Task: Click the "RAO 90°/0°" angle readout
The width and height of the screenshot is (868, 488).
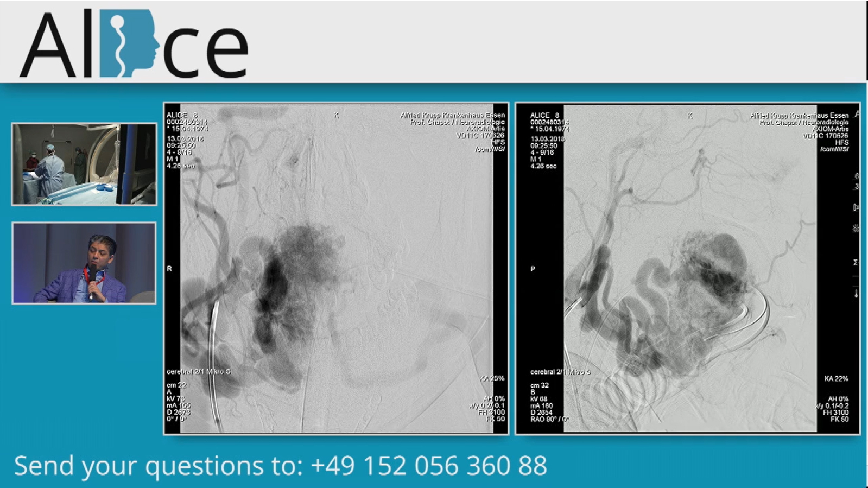Action: pyautogui.click(x=549, y=419)
